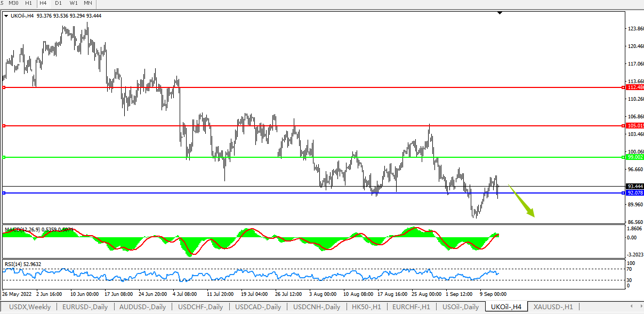This screenshot has height=314, width=644.
Task: Open the EURUSD-,Daily chart tab
Action: point(85,307)
